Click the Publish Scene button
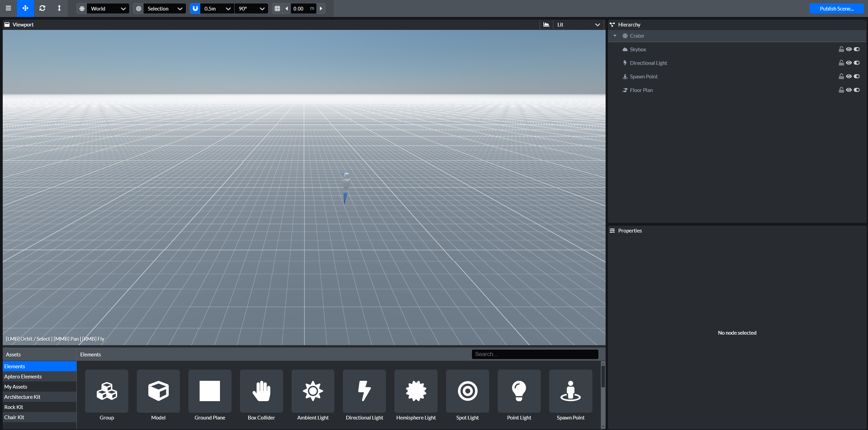Viewport: 868px width, 430px height. [836, 8]
